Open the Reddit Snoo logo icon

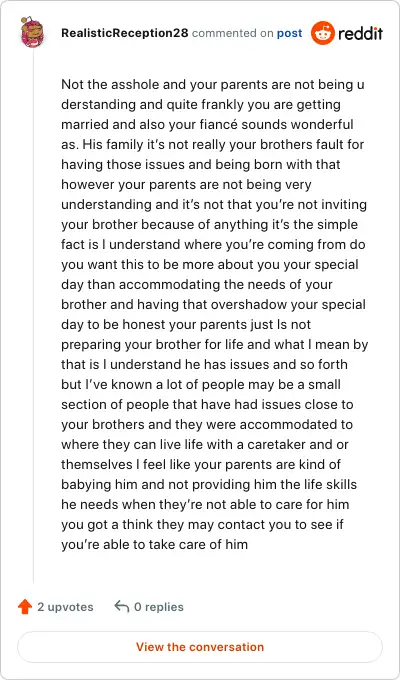point(323,33)
